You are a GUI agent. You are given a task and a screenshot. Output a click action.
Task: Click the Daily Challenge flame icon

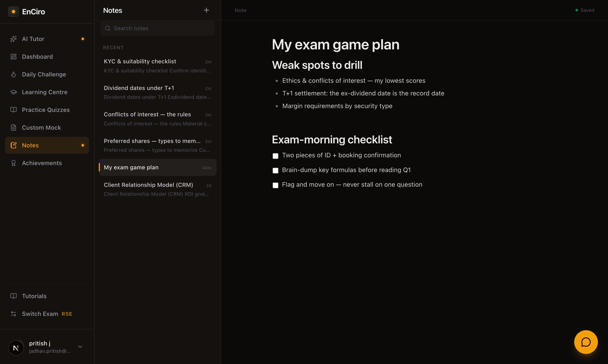click(x=14, y=74)
